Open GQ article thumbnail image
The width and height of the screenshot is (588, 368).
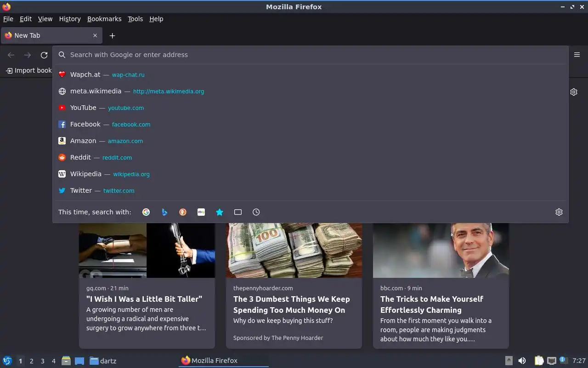[x=147, y=250]
